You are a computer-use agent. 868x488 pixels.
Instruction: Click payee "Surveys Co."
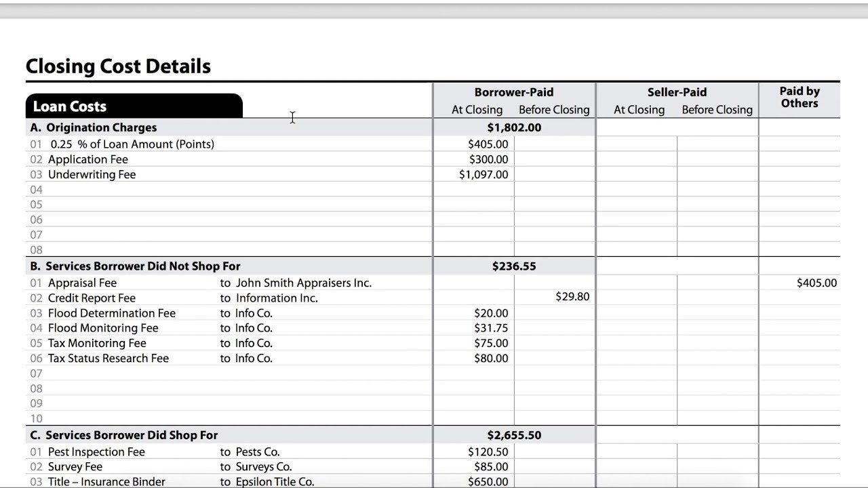(x=264, y=467)
